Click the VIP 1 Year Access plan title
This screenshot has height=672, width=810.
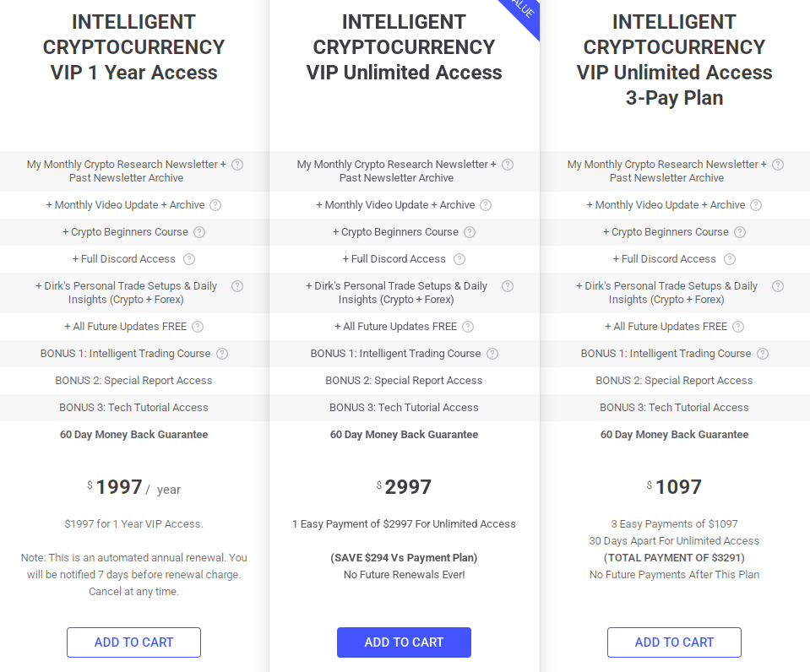(133, 47)
